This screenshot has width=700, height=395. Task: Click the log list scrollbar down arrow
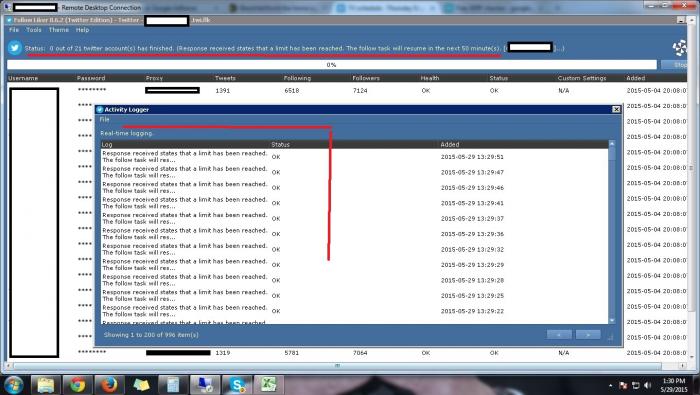(612, 320)
